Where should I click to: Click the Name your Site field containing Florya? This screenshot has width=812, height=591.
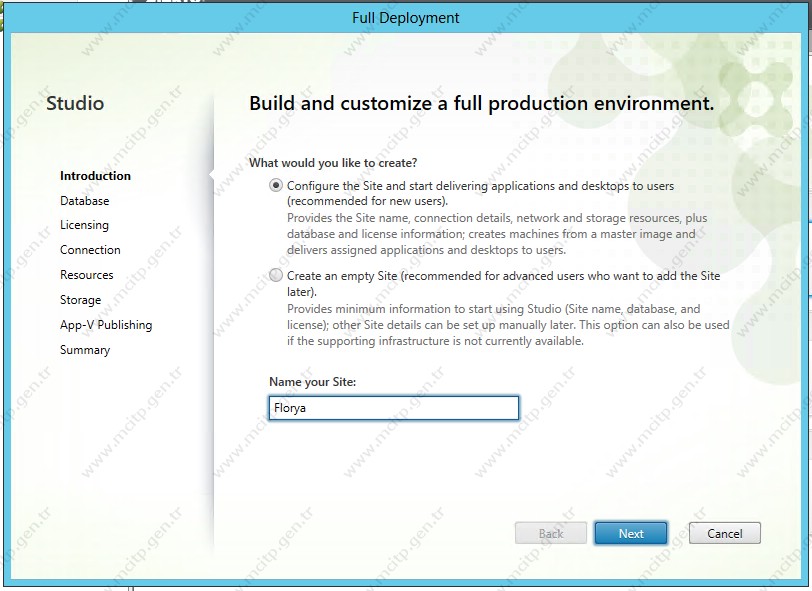pos(394,408)
